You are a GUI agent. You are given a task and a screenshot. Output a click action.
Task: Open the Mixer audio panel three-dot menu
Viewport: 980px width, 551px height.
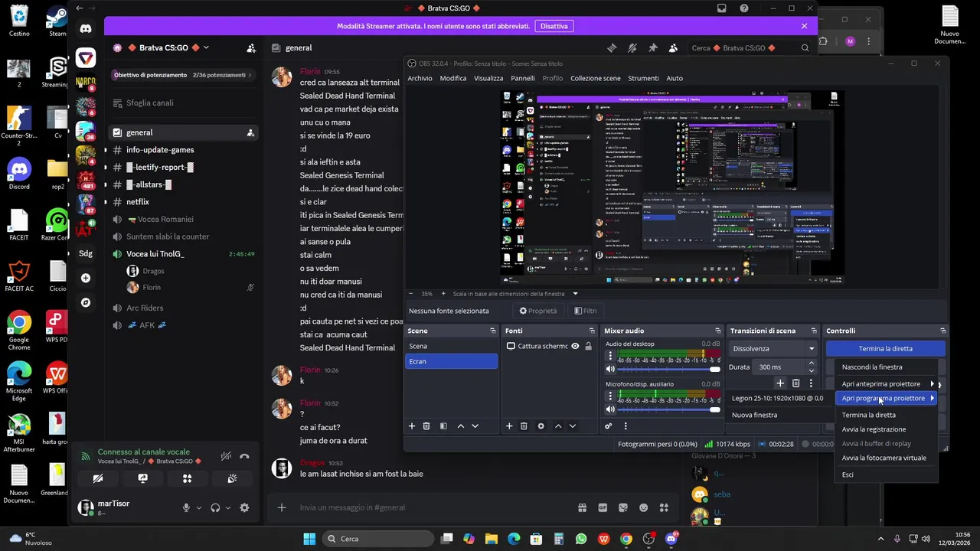[626, 426]
